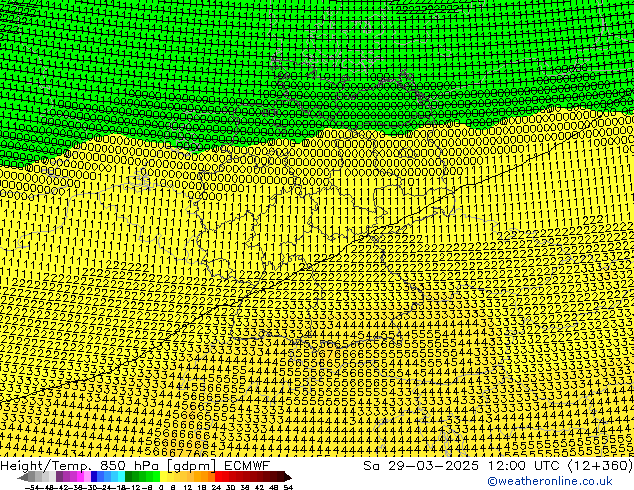Click the yellow legend swatch above 0
Viewport: 634px width, 490px height.
point(163,476)
